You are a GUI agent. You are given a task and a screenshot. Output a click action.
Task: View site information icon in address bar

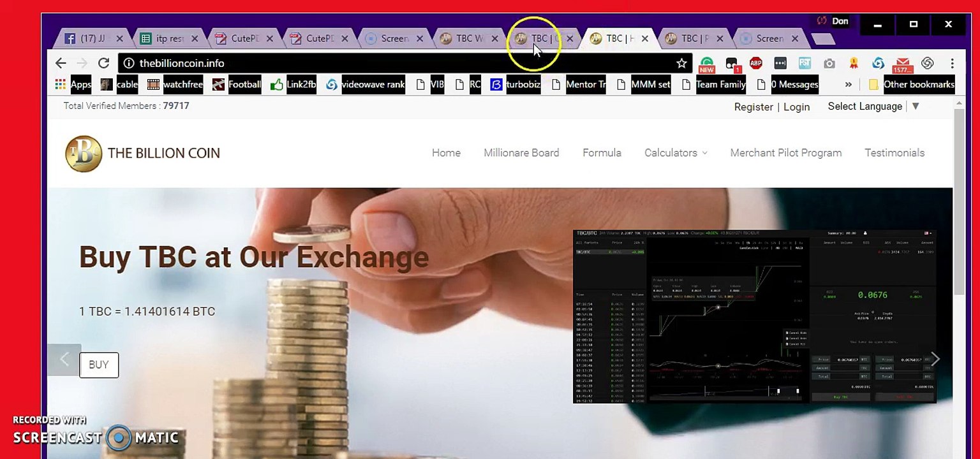pyautogui.click(x=128, y=63)
